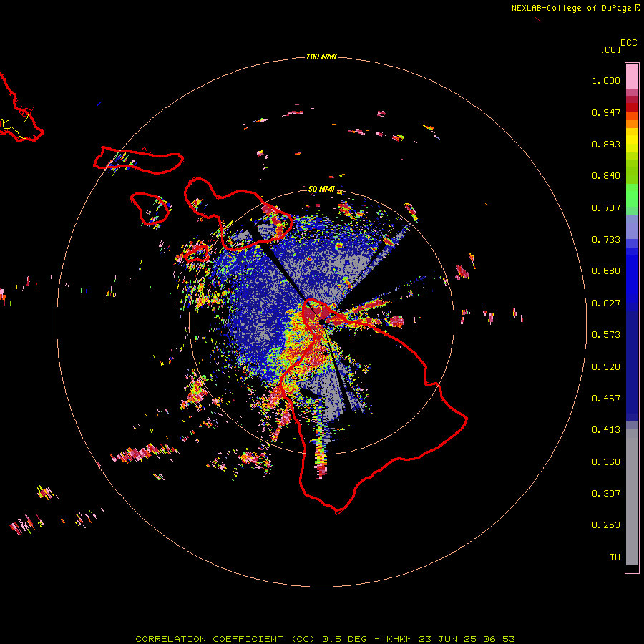Click the NEXLAB-College of DuPage title text
This screenshot has height=644, width=644.
pyautogui.click(x=572, y=8)
